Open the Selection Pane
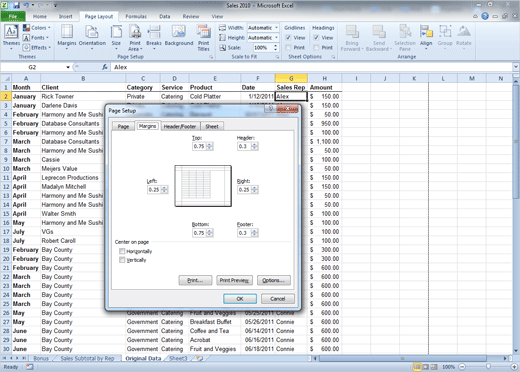520x372 pixels. pyautogui.click(x=405, y=37)
